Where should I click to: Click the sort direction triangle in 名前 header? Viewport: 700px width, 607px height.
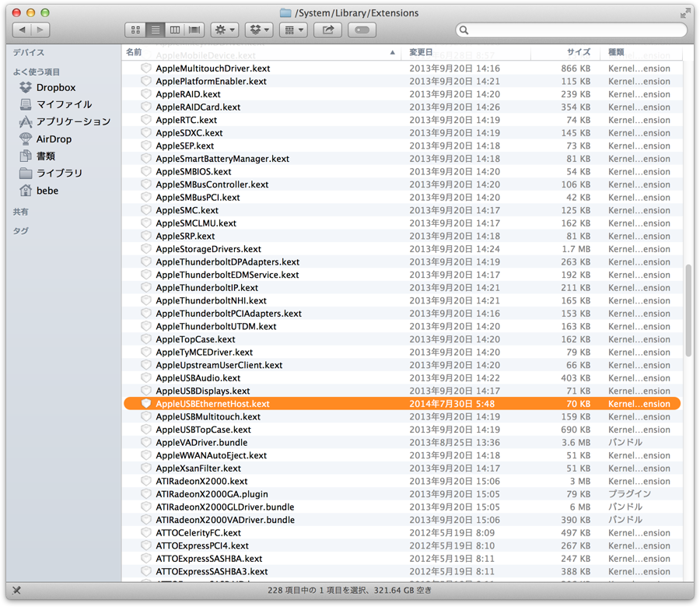coord(393,52)
